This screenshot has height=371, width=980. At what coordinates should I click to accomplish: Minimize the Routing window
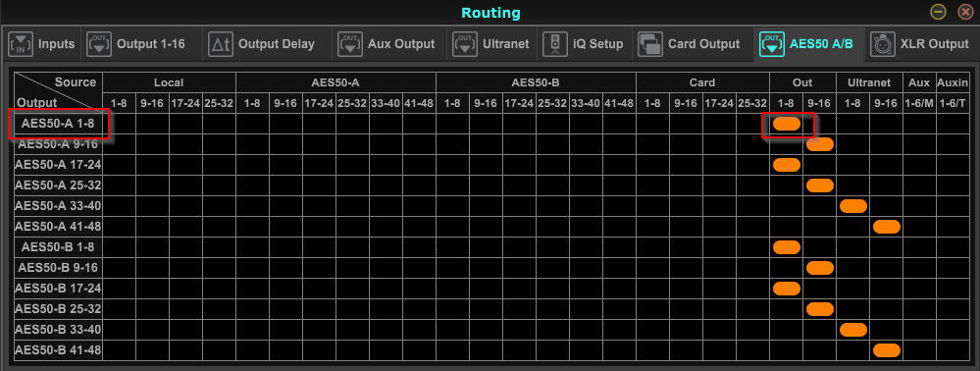[938, 12]
